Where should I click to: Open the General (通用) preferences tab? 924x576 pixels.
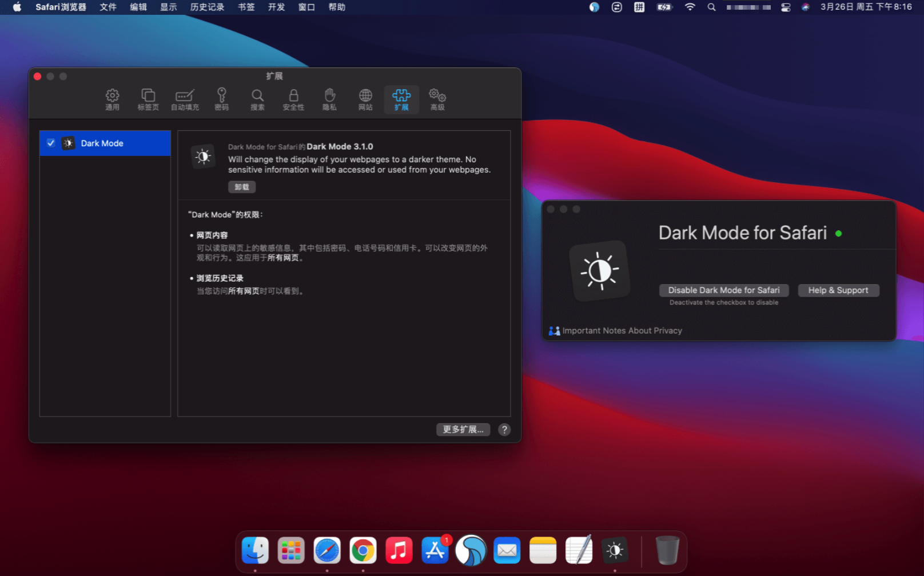point(112,99)
